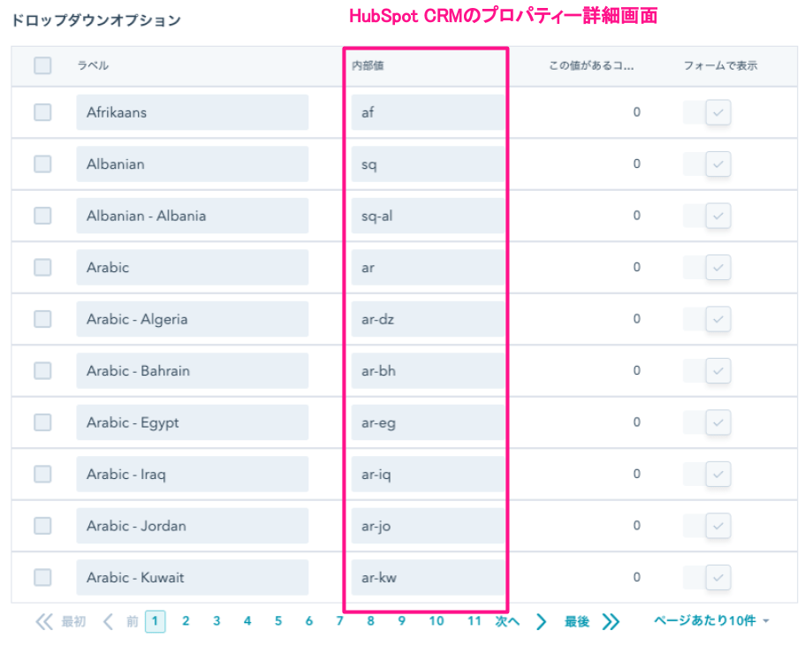Select page 5 in pagination

click(x=278, y=621)
